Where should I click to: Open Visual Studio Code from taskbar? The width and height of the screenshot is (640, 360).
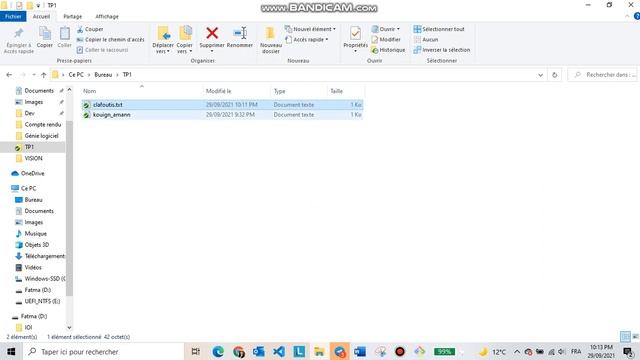(x=279, y=351)
